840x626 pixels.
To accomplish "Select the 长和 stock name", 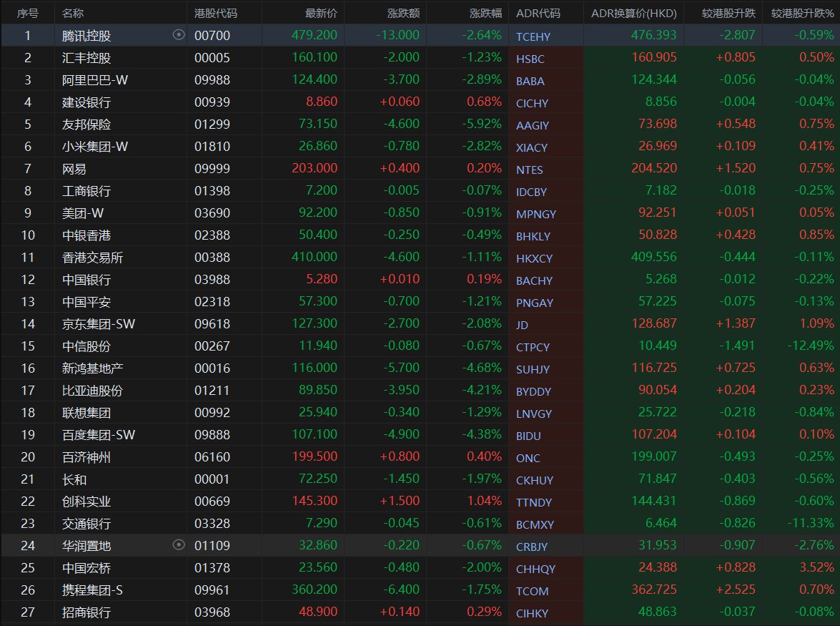I will click(74, 479).
